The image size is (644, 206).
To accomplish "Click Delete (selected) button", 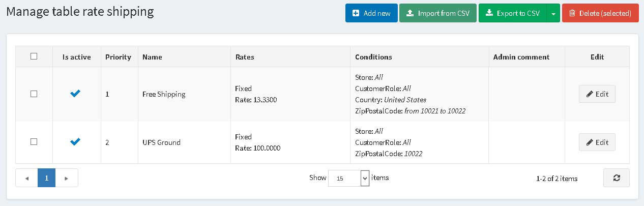I will point(600,13).
